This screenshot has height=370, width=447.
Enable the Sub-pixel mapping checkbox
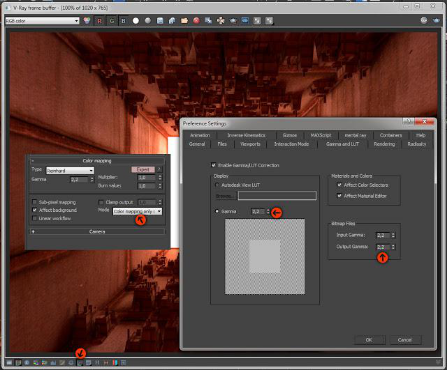click(34, 202)
